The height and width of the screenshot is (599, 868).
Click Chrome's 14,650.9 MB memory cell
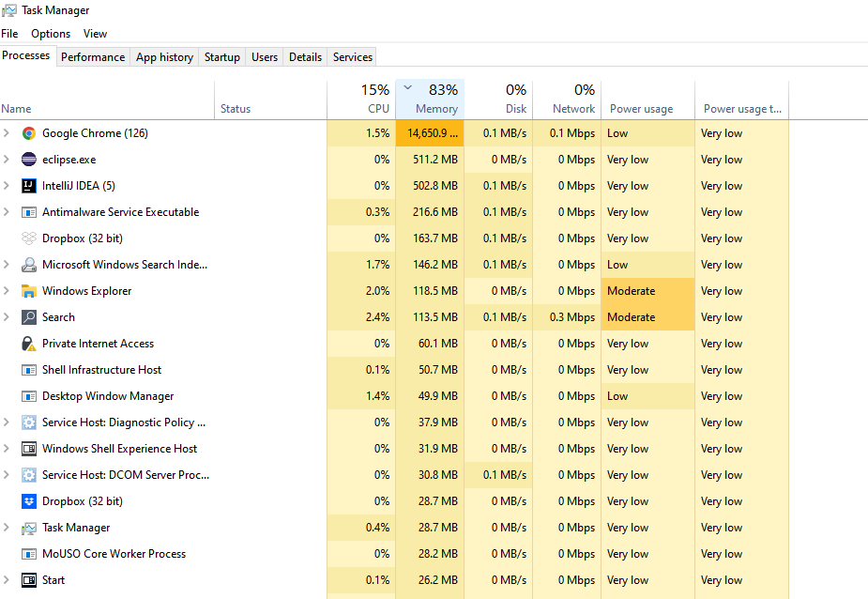432,133
